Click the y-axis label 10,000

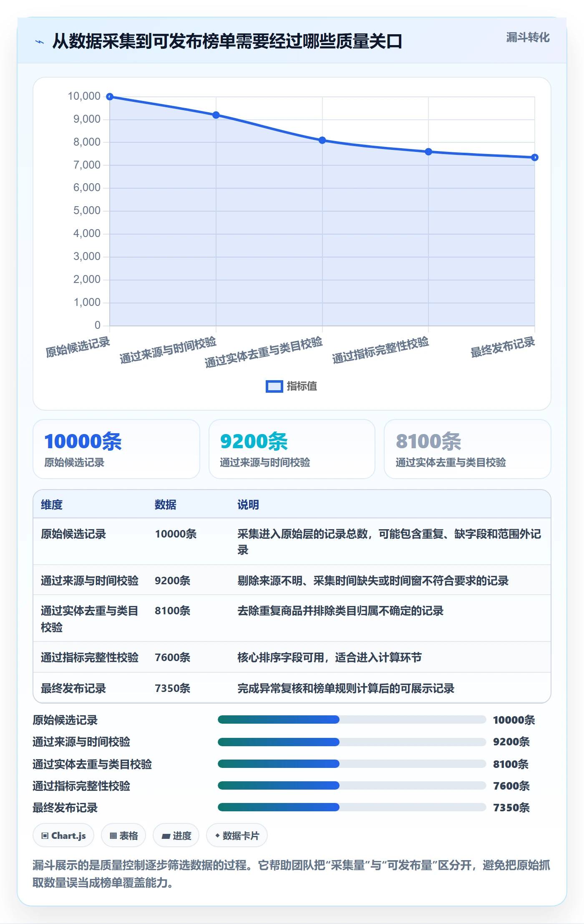coord(84,96)
